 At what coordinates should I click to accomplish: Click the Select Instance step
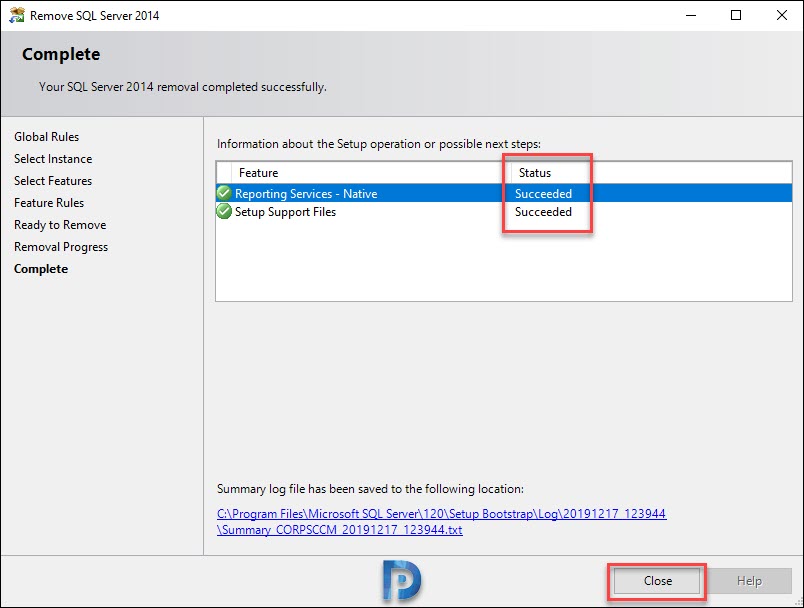tap(53, 159)
